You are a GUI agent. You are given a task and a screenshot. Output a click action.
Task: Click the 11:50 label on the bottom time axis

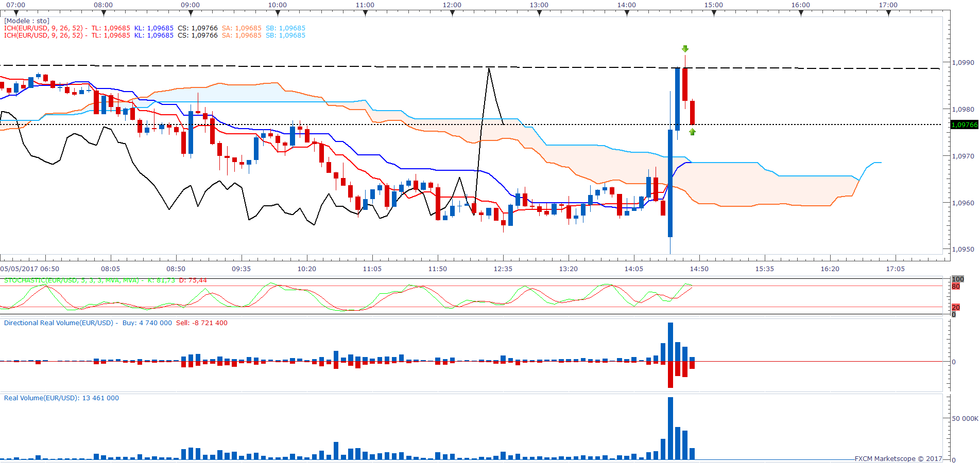click(x=438, y=269)
